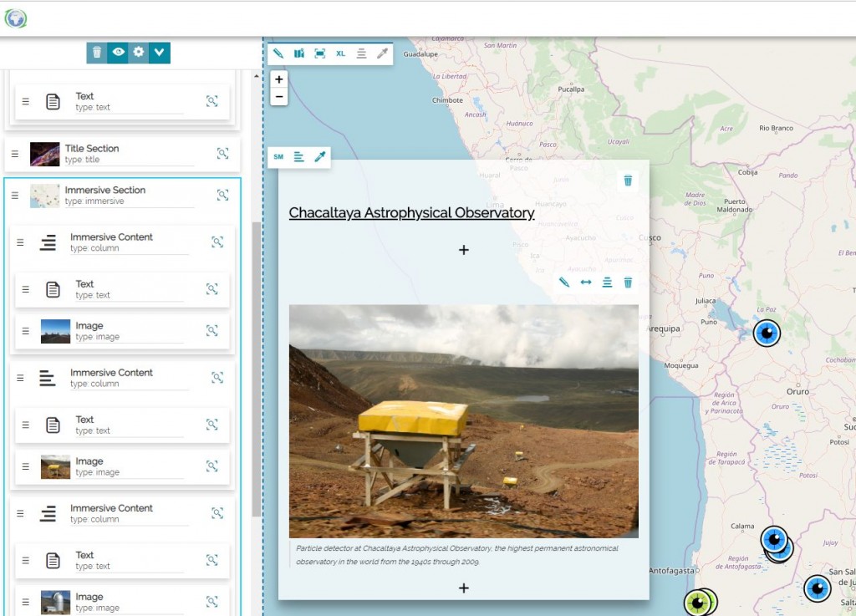
Task: Click the sidebar scroll-up arrow
Action: pos(257,76)
